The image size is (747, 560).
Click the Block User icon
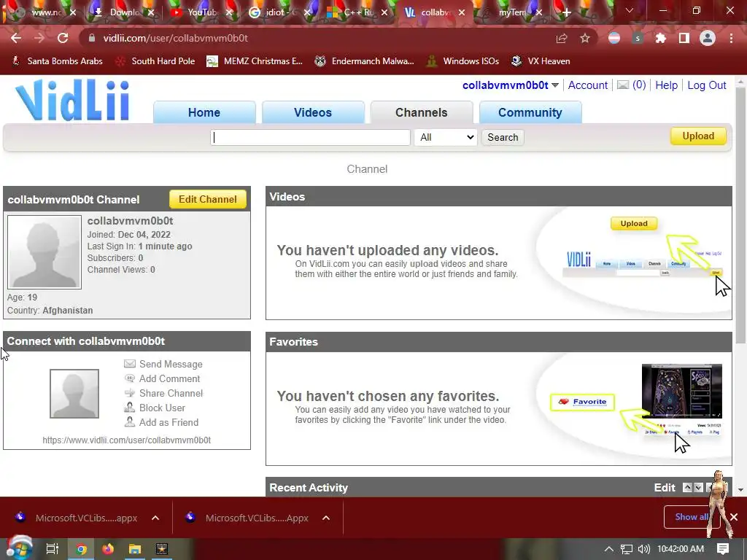click(x=129, y=408)
